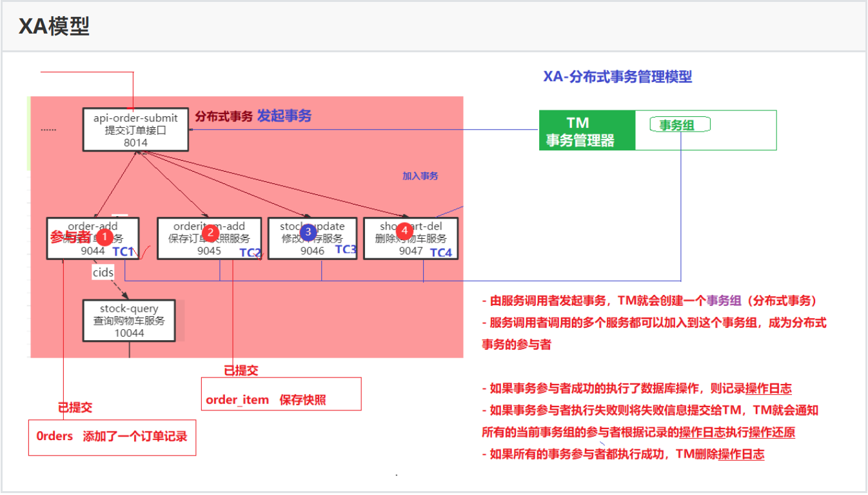Select the red '参与者' label

tap(71, 237)
